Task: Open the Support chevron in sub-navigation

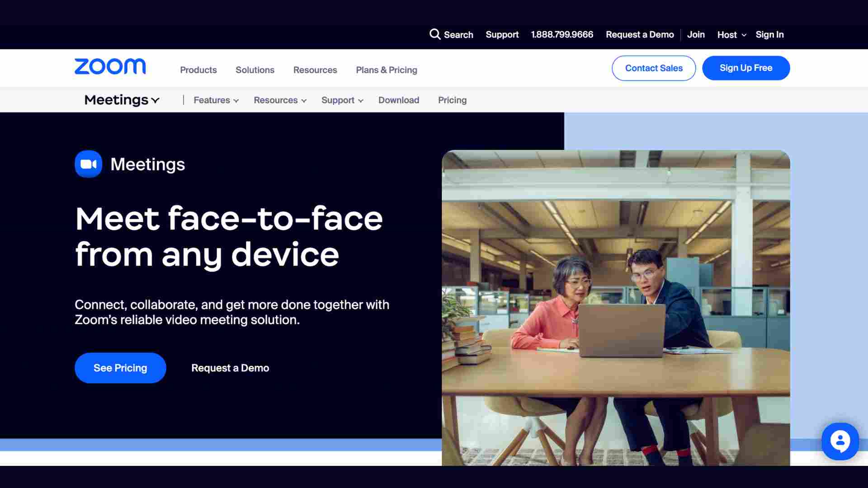Action: (x=361, y=101)
